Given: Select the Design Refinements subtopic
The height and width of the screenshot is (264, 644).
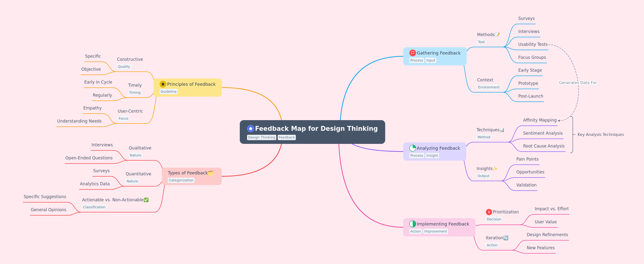Looking at the screenshot, I should tap(547, 235).
